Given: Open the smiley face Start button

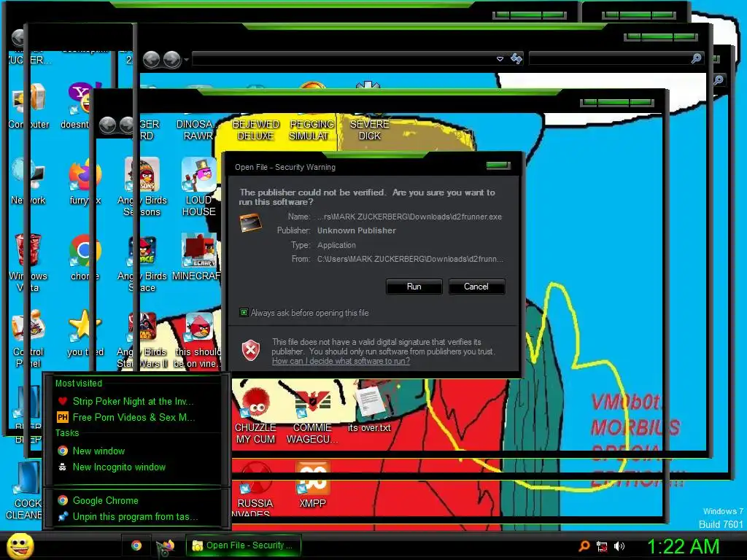Looking at the screenshot, I should 20,546.
